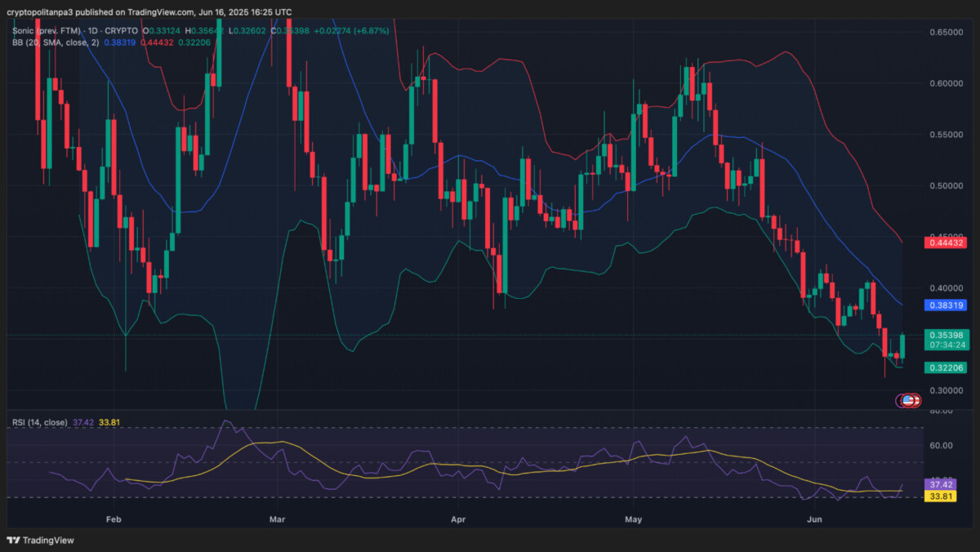Select the red upper band label 0.44432
The image size is (980, 552).
tap(946, 243)
